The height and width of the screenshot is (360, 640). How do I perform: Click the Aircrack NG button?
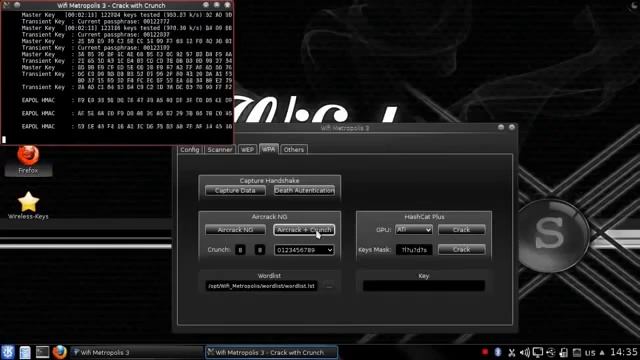pyautogui.click(x=235, y=230)
